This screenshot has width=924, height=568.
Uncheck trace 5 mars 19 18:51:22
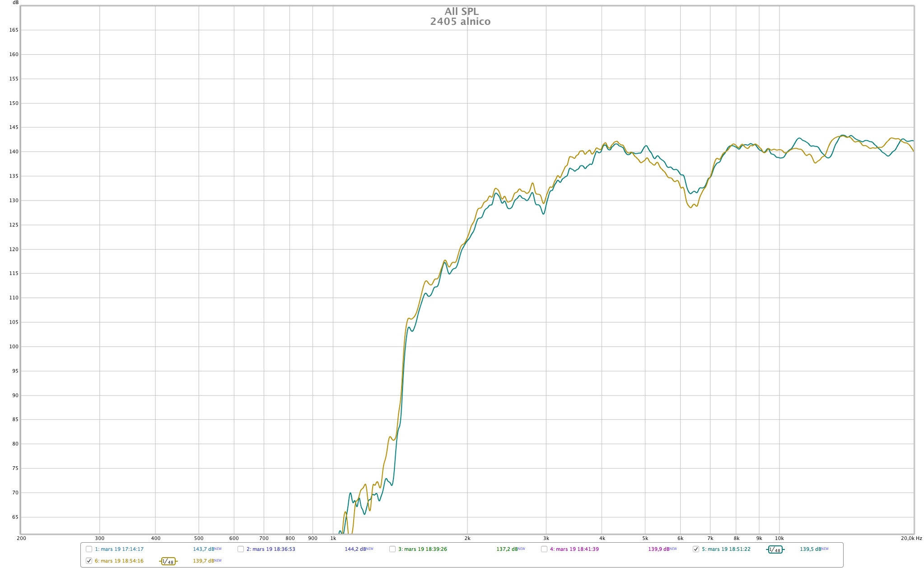pos(696,549)
